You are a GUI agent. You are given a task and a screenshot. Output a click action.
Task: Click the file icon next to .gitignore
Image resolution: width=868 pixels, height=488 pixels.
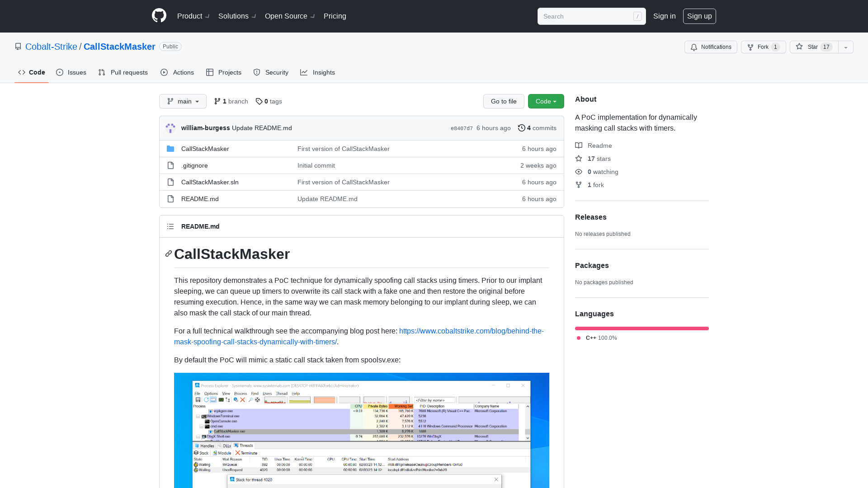(170, 165)
